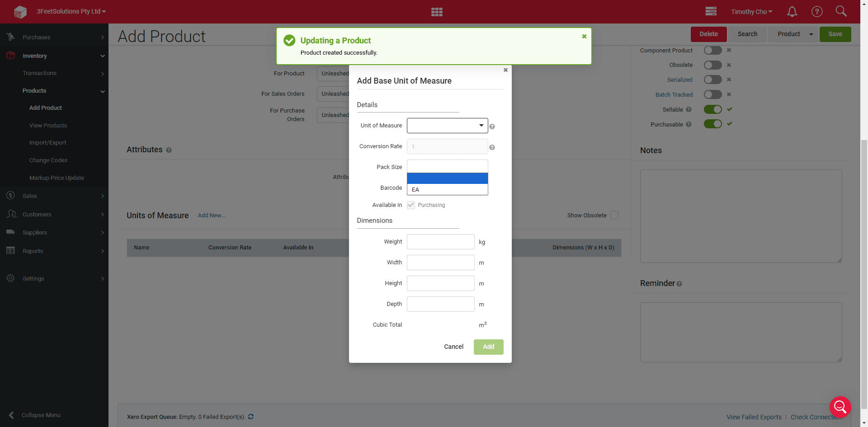This screenshot has width=868, height=427.
Task: Open the Unit of Measure dropdown
Action: [448, 126]
